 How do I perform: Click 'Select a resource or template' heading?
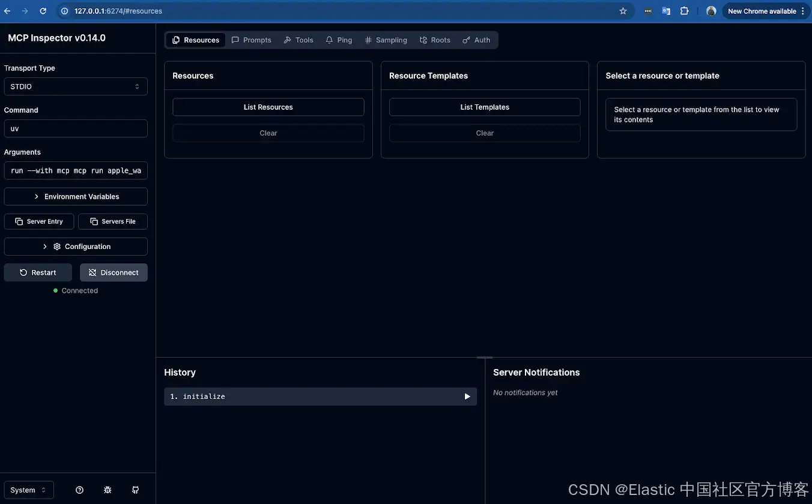click(x=662, y=76)
